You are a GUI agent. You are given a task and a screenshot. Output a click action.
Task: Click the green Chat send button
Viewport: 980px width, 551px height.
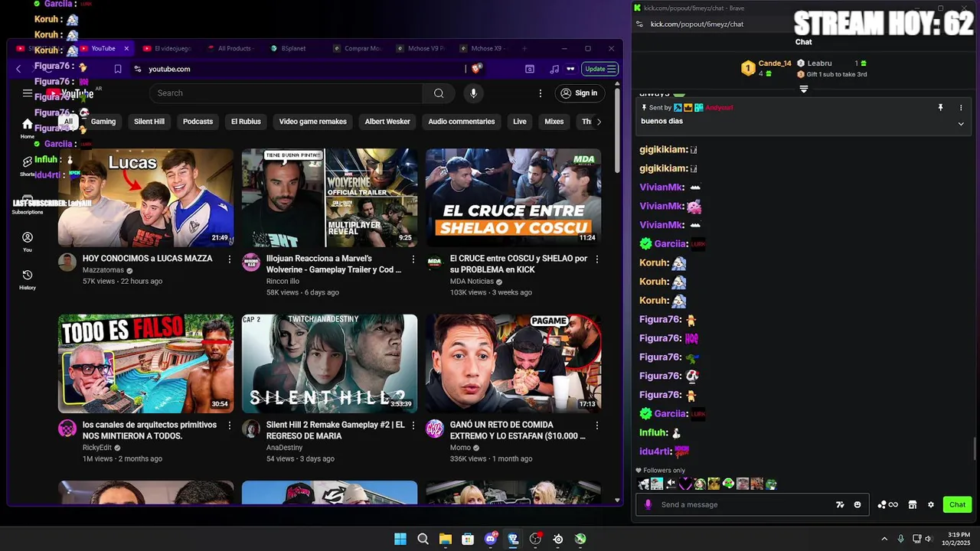click(x=957, y=505)
